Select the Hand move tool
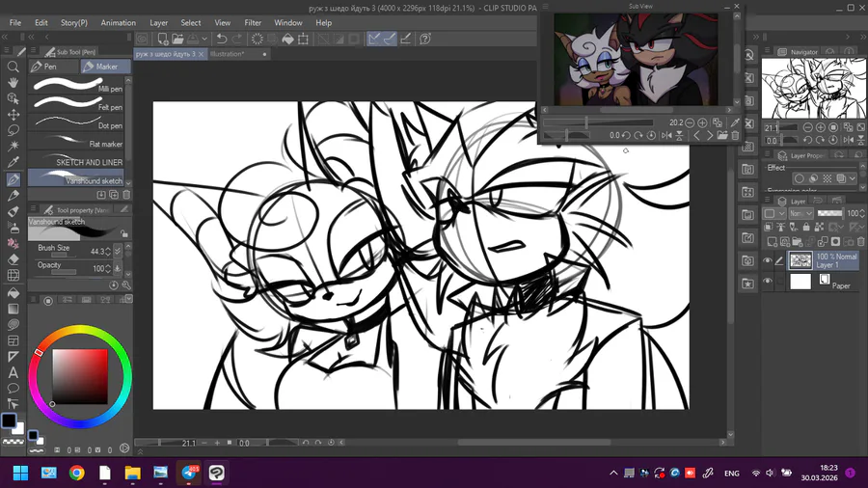 14,82
